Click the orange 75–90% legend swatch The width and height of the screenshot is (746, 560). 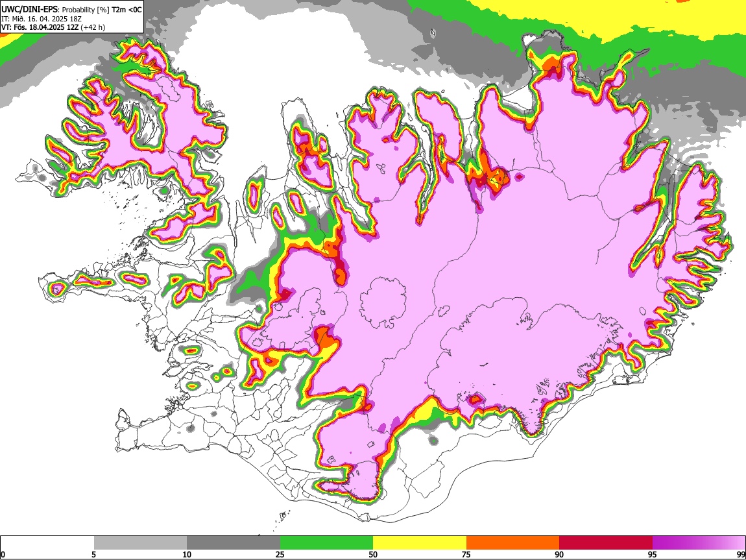click(x=513, y=543)
